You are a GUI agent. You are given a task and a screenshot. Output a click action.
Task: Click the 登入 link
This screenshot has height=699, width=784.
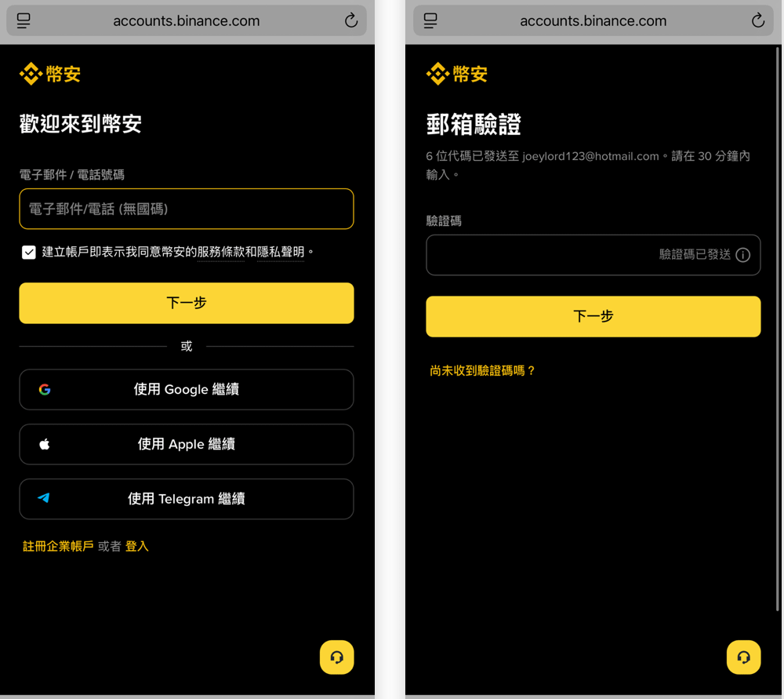[136, 546]
